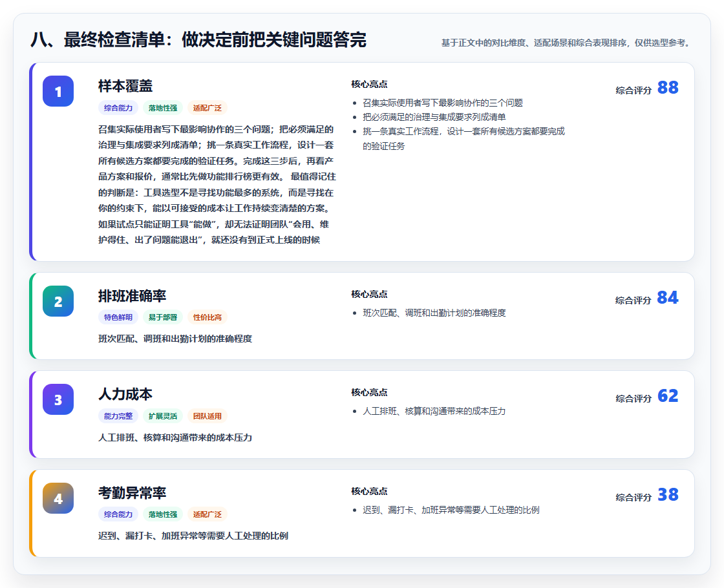Click description under 人力成本 tags
The image size is (724, 588).
click(x=175, y=437)
